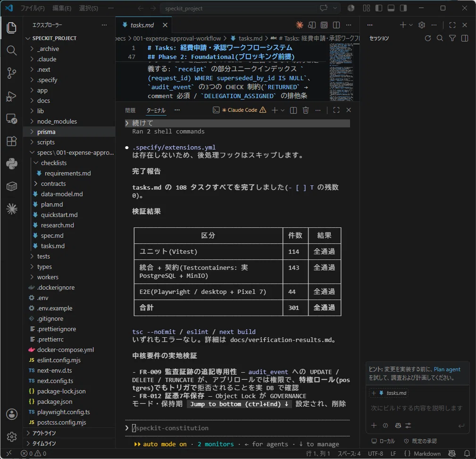This screenshot has width=476, height=459.
Task: Open the ローカル session target selector
Action: tap(383, 441)
